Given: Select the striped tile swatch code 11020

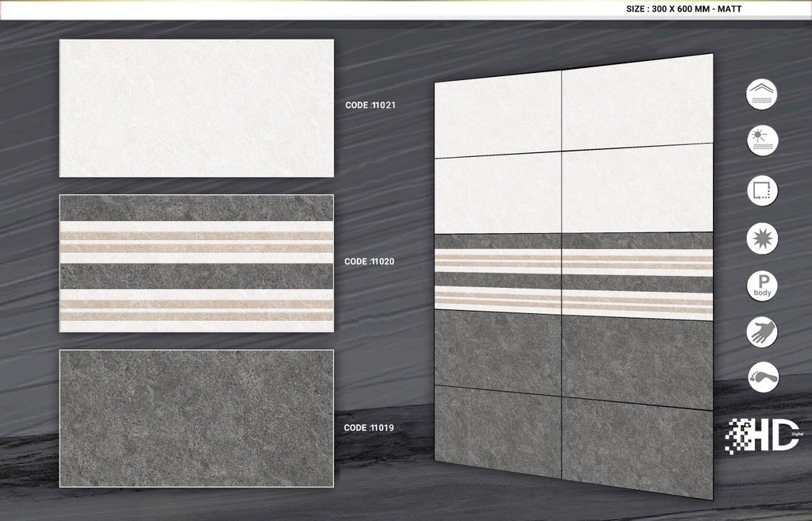Looking at the screenshot, I should (x=197, y=263).
